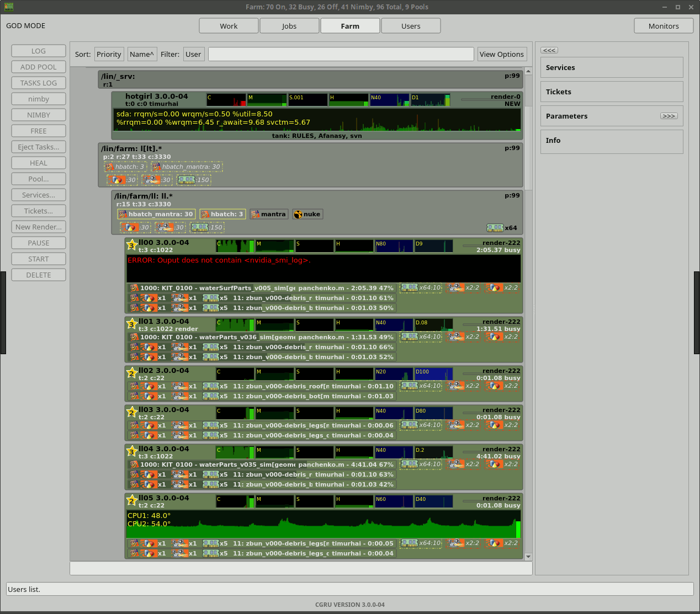Open the Monitors tab
The width and height of the screenshot is (700, 614).
[664, 26]
